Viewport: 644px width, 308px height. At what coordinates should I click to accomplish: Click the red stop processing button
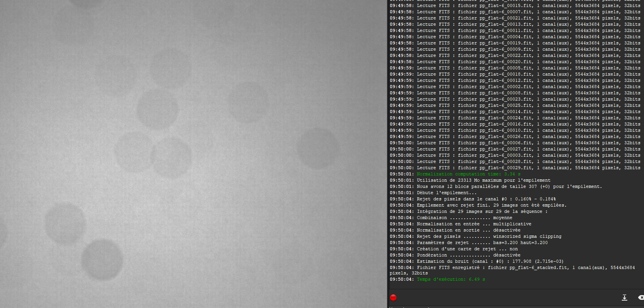(393, 297)
